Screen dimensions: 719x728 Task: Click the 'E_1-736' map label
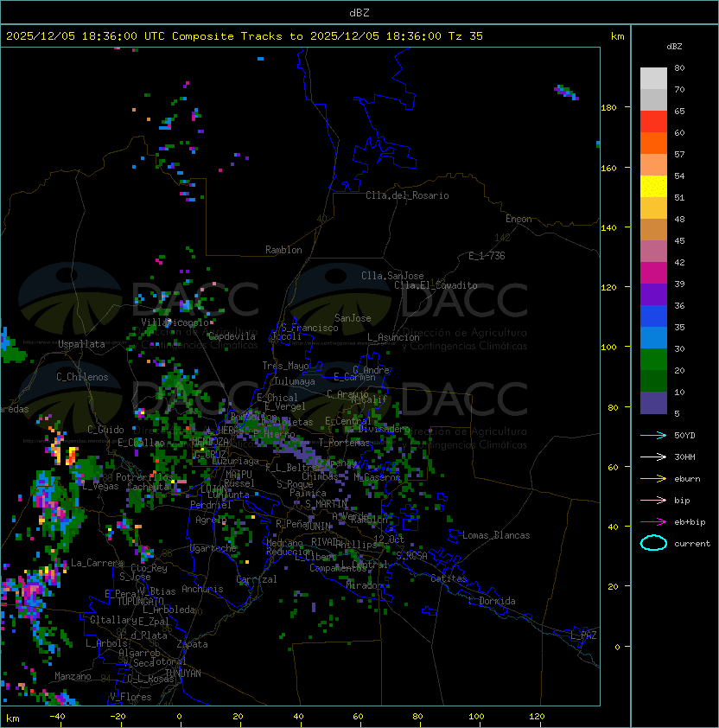pos(487,256)
